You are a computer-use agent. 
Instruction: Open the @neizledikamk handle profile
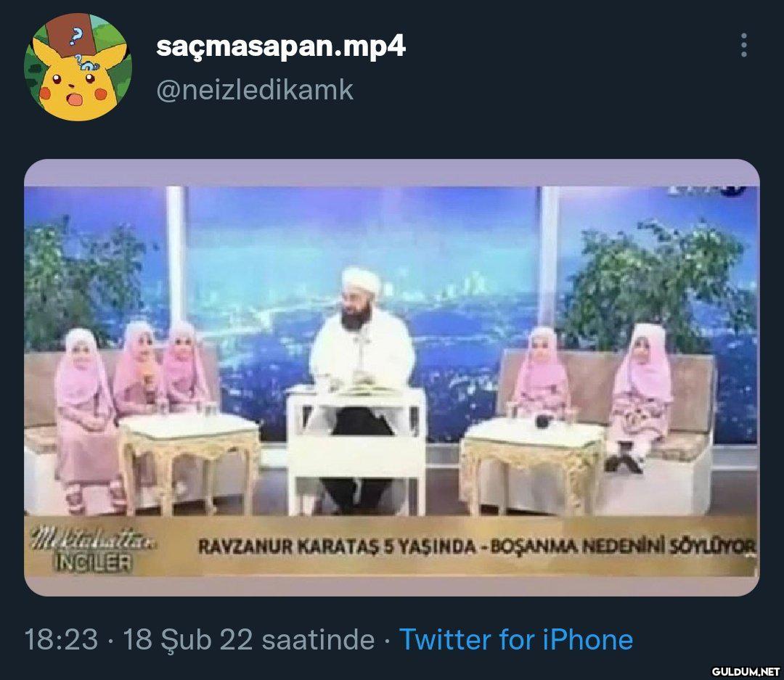pos(255,91)
